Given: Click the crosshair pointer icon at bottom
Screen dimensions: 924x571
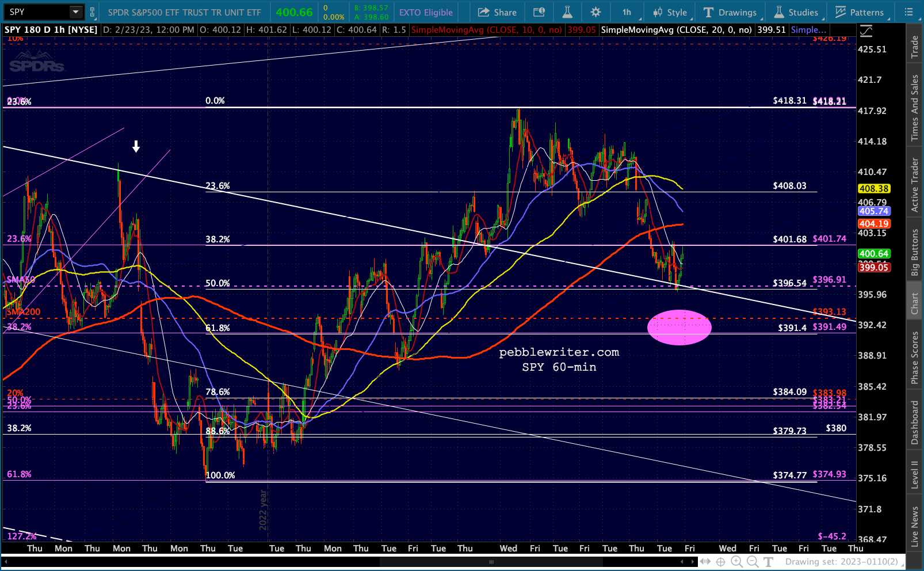Looking at the screenshot, I should point(720,562).
